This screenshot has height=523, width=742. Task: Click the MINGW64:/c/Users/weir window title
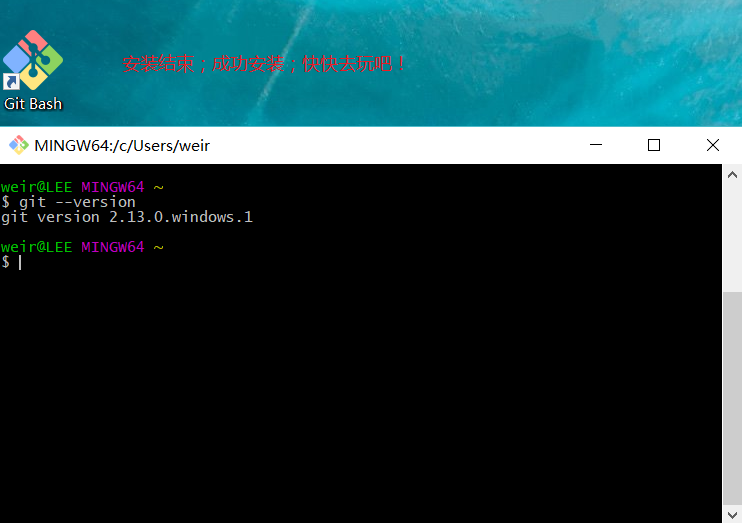122,145
